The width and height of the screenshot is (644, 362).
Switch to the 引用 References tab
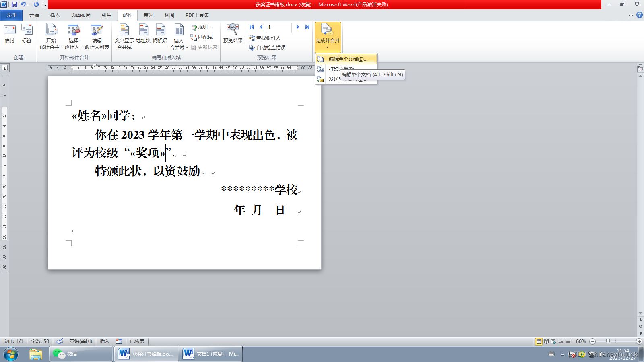(x=107, y=15)
